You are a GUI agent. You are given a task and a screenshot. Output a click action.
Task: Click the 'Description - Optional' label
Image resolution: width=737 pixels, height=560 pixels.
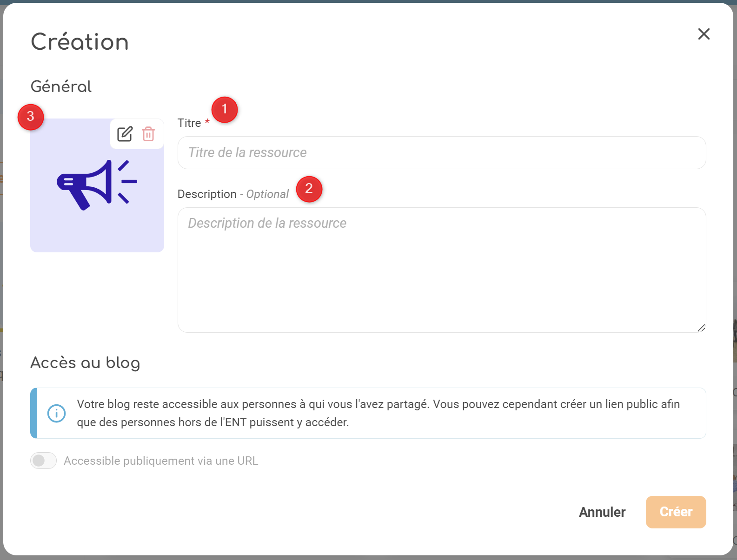coord(233,194)
